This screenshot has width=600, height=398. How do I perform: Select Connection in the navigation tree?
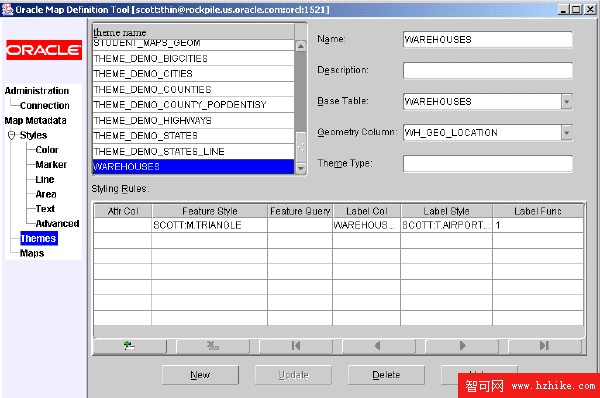45,106
